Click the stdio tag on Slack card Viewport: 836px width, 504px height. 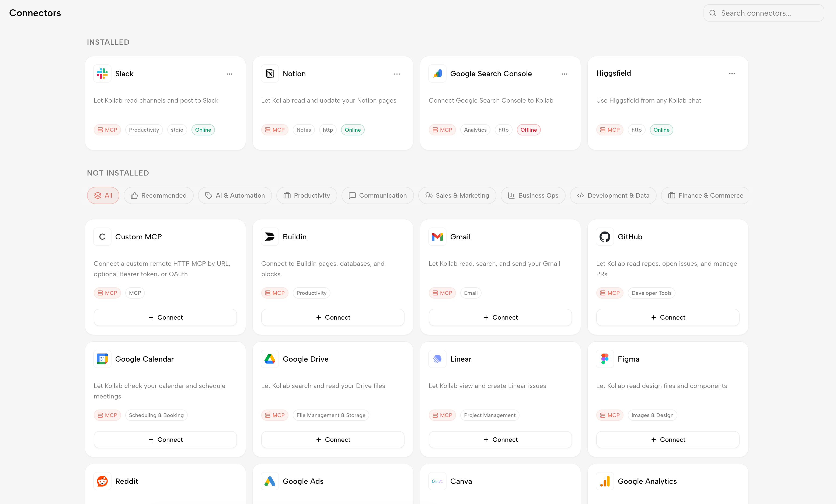click(177, 129)
